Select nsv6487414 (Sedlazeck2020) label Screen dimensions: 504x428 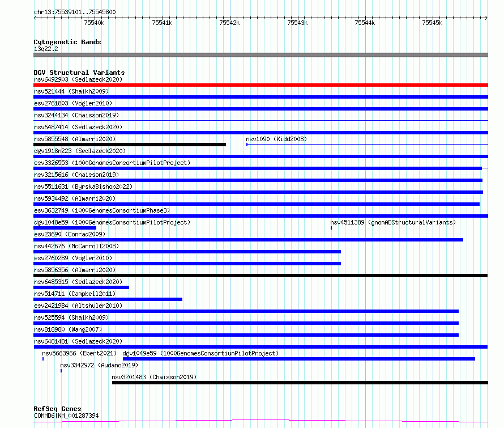coord(78,127)
